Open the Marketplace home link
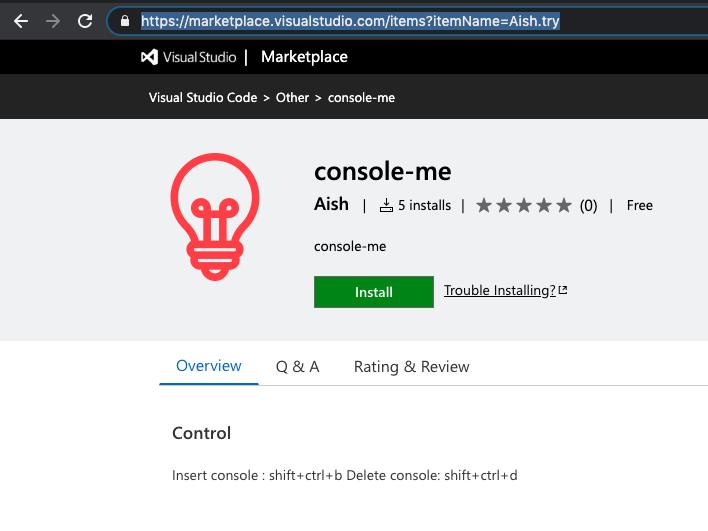This screenshot has height=531, width=708. 304,57
